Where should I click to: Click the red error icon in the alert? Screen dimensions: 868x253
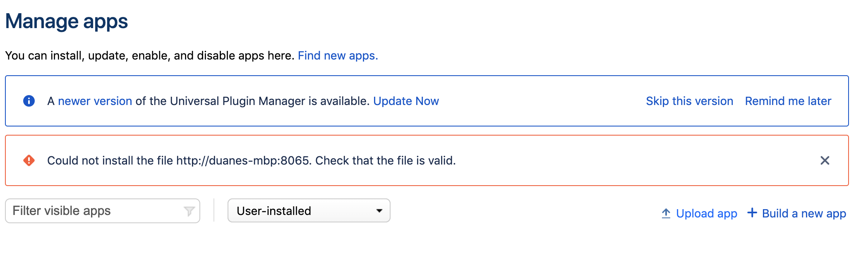coord(29,161)
